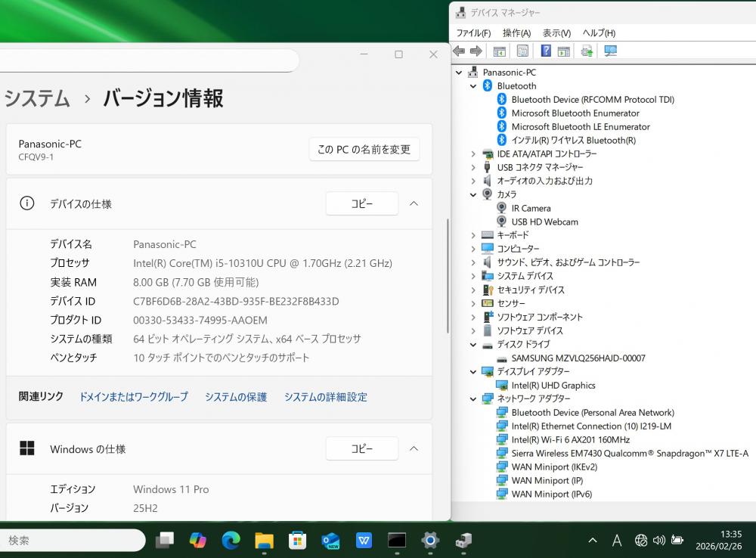The image size is (756, 558).
Task: Collapse the デバイスの仕様 section chevron
Action: (414, 203)
